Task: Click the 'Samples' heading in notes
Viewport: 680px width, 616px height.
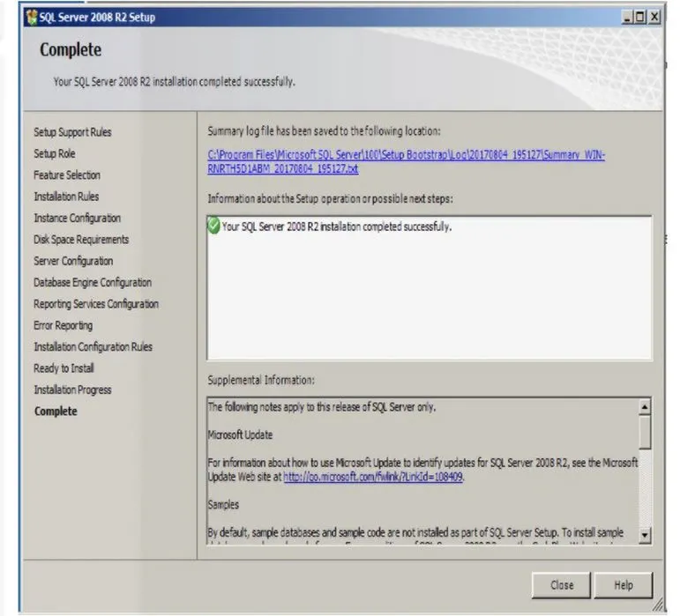Action: pos(223,505)
